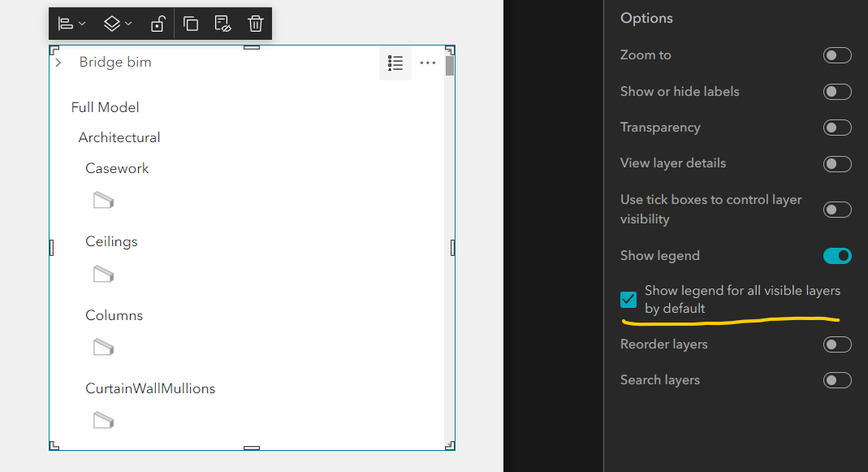This screenshot has width=868, height=472.
Task: Enable the Search layers toggle
Action: pos(837,379)
